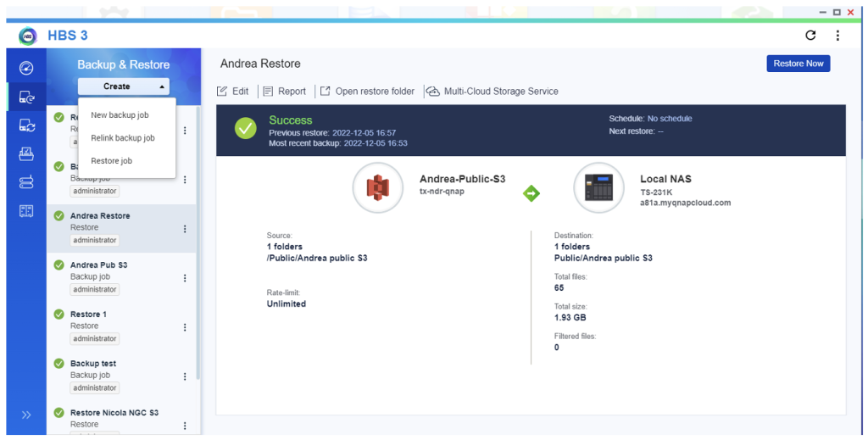The height and width of the screenshot is (440, 868).
Task: Open three-dot menu for Backup test
Action: pos(185,377)
